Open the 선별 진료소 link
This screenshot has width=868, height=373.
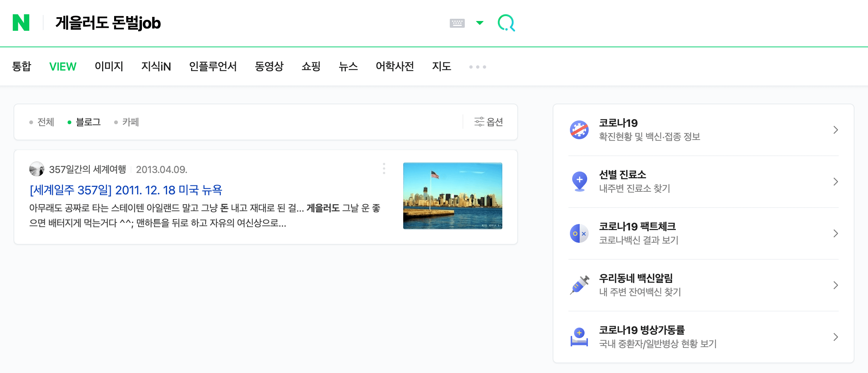pyautogui.click(x=622, y=175)
